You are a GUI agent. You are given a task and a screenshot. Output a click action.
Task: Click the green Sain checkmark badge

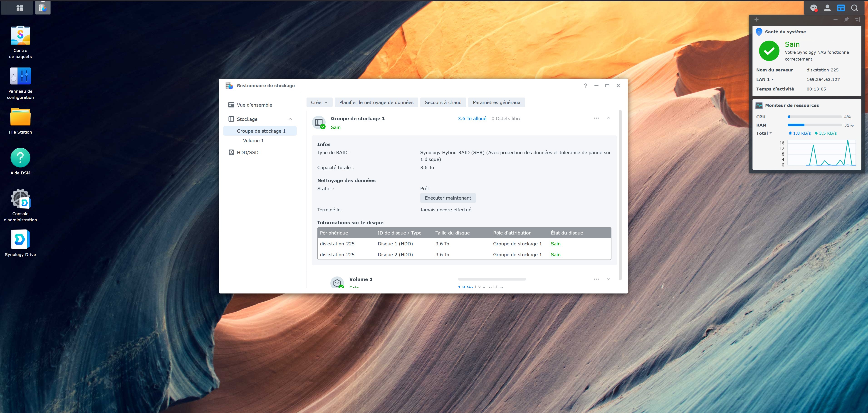pos(769,51)
